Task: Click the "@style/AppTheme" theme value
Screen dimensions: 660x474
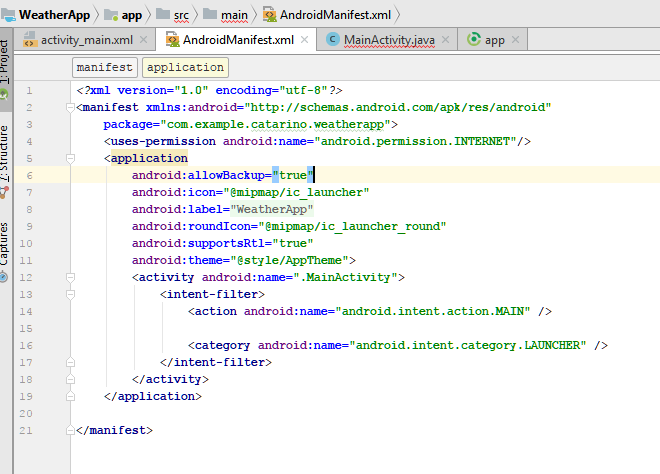Action: pos(290,261)
